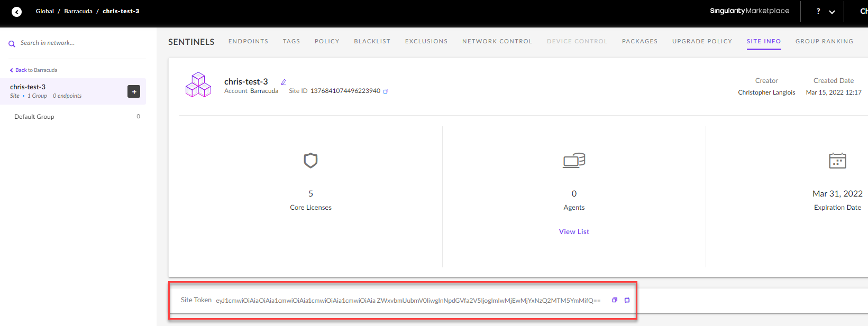Go to the Upgrade Policy tab
Viewport: 868px width, 326px height.
click(x=702, y=41)
